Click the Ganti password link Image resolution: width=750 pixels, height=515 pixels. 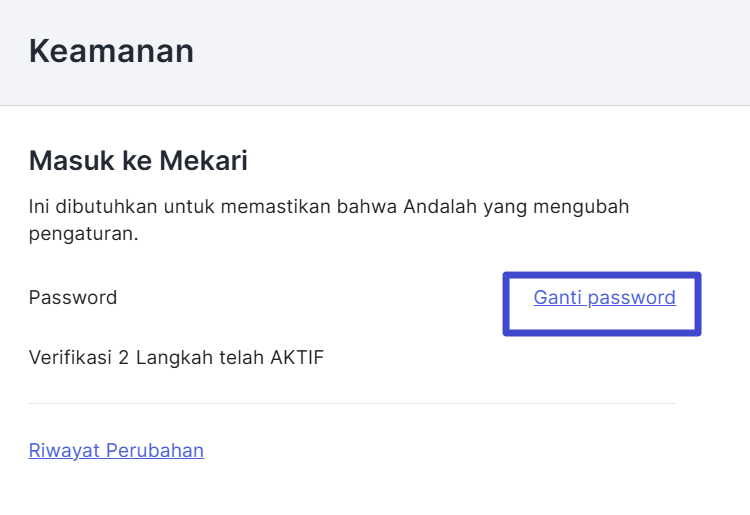pos(604,297)
